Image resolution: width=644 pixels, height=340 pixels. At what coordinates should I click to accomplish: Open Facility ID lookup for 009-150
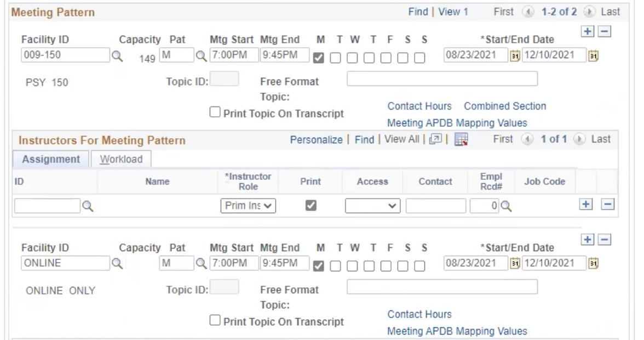click(x=117, y=56)
